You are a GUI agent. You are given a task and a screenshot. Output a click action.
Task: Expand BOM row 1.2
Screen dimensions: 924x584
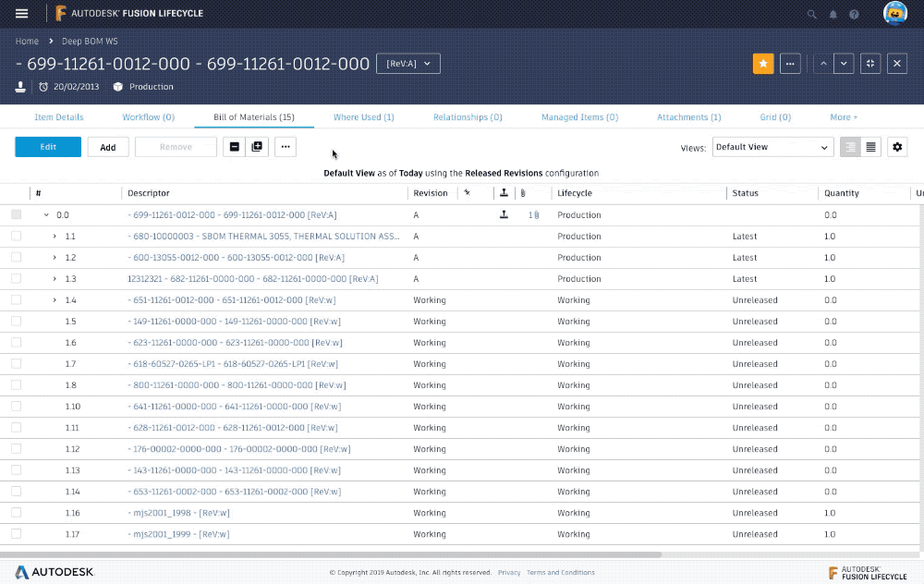click(x=55, y=258)
